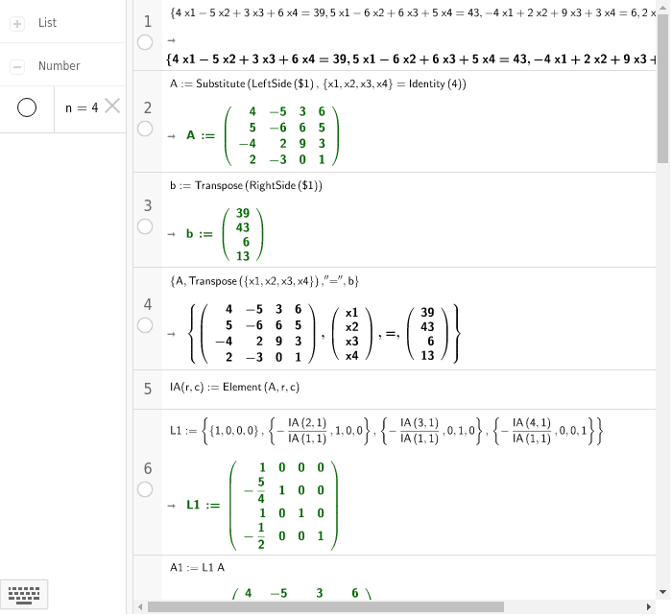The image size is (672, 616).
Task: Open the virtual keyboard
Action: pyautogui.click(x=24, y=595)
